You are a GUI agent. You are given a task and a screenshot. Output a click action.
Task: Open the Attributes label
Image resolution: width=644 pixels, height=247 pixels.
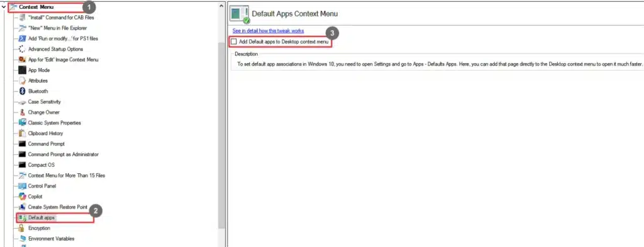coord(38,81)
